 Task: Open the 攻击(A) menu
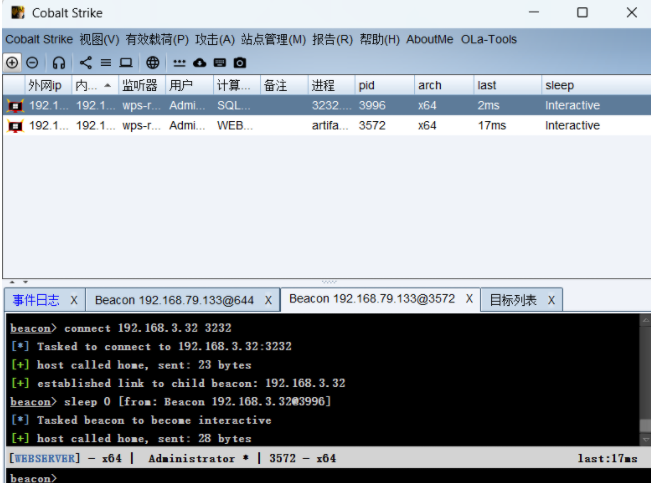pyautogui.click(x=215, y=39)
